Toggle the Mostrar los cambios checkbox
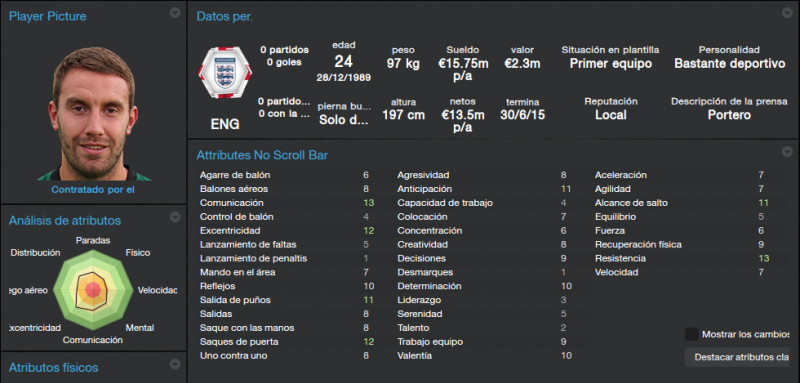Screen dimensions: 800x383 coord(691,335)
